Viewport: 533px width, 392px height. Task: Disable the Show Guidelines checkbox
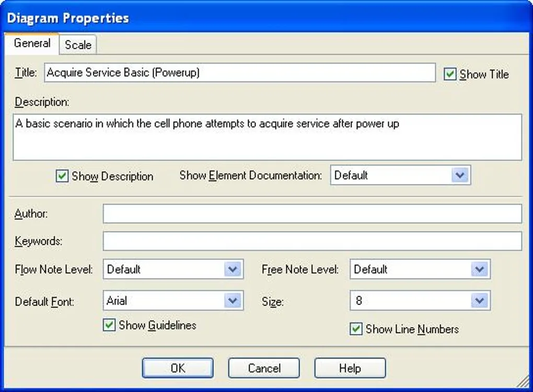[x=109, y=325]
